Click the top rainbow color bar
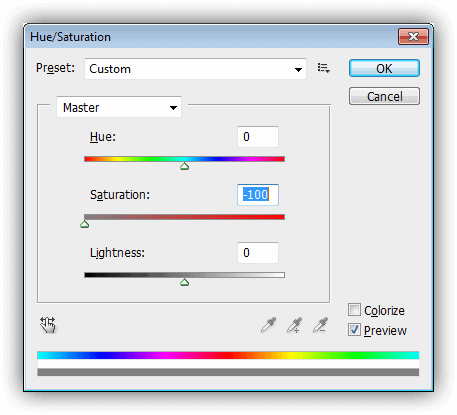This screenshot has height=415, width=457. click(228, 355)
